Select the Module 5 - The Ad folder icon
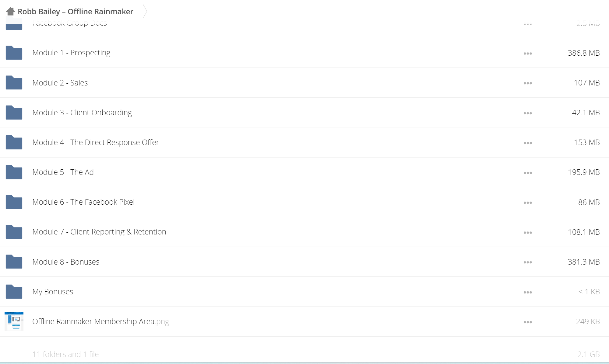The image size is (609, 364). point(14,172)
